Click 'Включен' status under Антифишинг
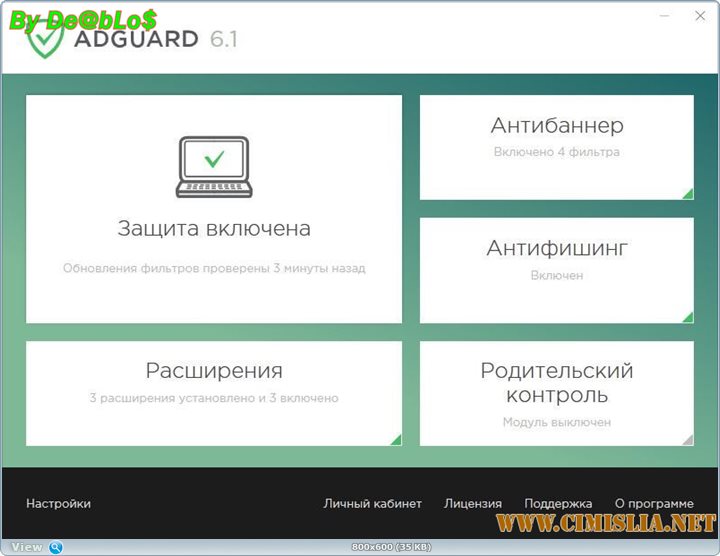720x556 pixels. [x=557, y=275]
